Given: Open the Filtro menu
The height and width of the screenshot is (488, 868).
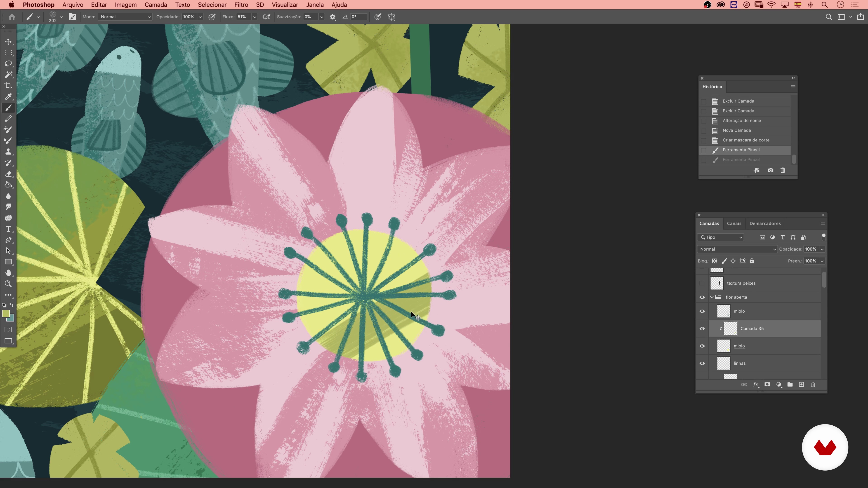Looking at the screenshot, I should tap(241, 5).
